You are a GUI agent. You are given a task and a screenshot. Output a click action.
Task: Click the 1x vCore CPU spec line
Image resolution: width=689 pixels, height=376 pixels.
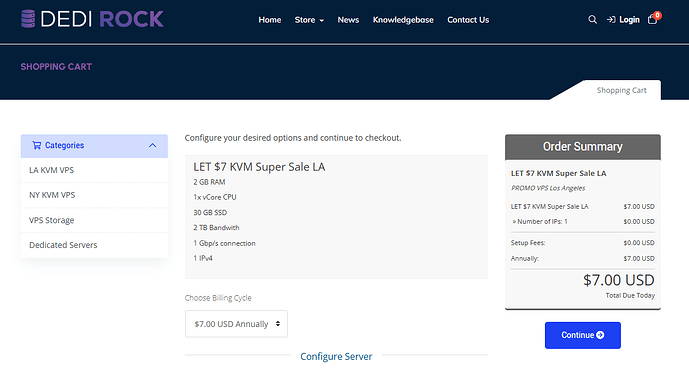[x=215, y=197]
